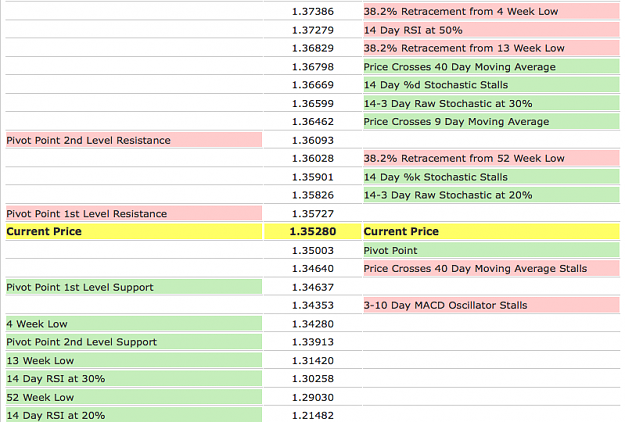Select price 1.31420
Screen dimensions: 625x422
pyautogui.click(x=312, y=361)
